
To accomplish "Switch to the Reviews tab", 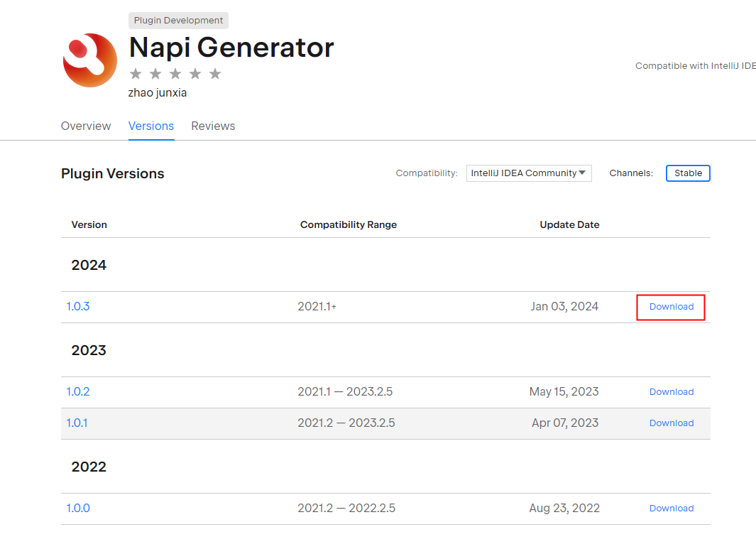I will [x=213, y=126].
